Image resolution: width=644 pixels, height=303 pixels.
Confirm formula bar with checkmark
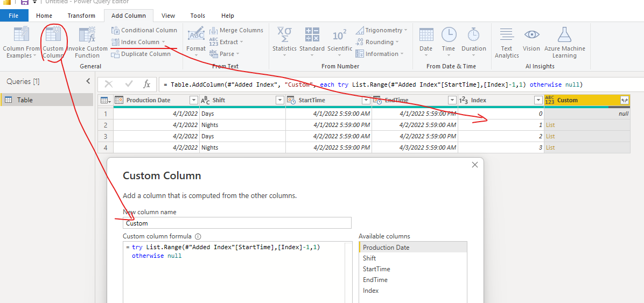tap(129, 84)
